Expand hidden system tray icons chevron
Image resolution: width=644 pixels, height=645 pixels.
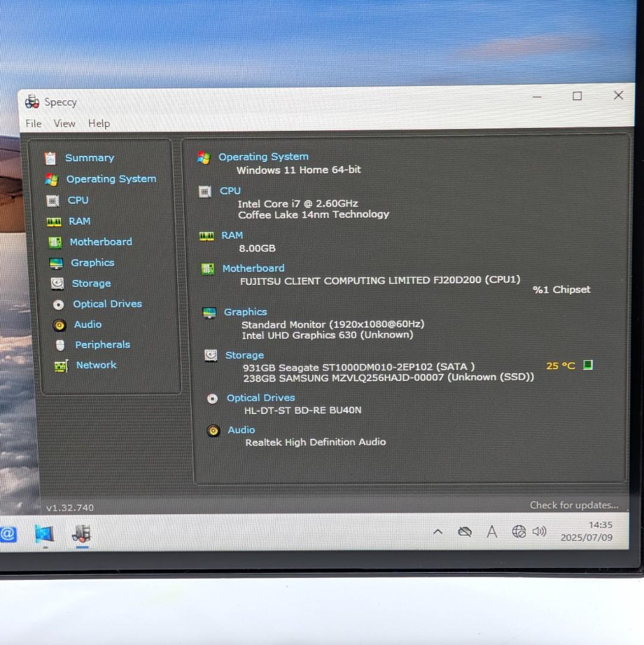(437, 532)
